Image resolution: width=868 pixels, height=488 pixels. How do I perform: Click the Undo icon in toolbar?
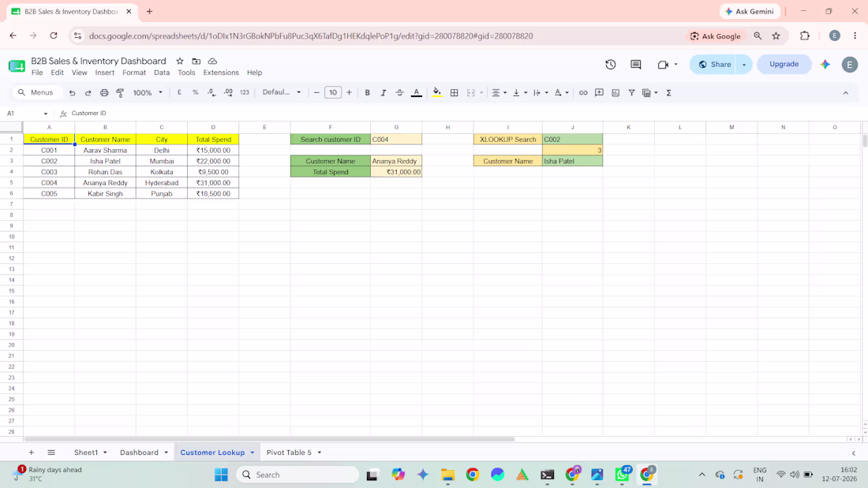point(72,93)
